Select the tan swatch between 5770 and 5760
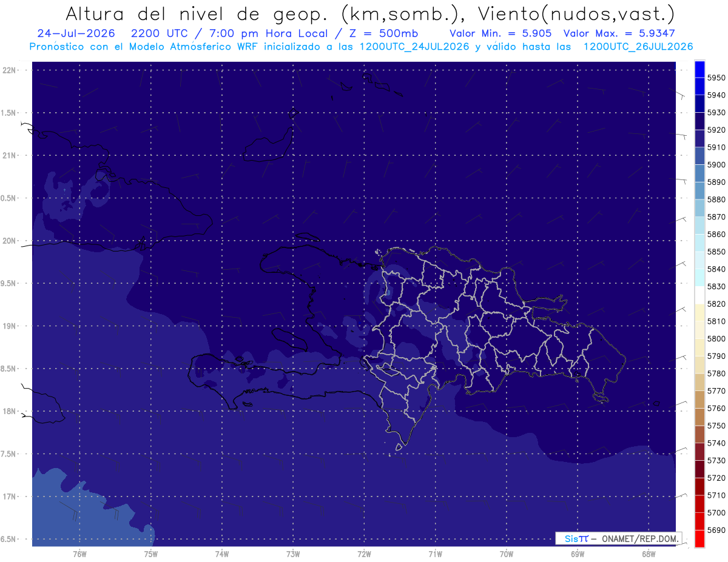728x562 pixels. pos(699,400)
